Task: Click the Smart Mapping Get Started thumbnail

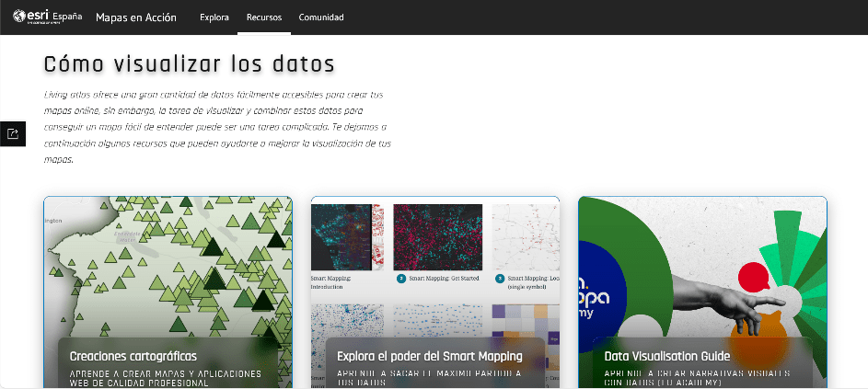Action: pyautogui.click(x=437, y=236)
